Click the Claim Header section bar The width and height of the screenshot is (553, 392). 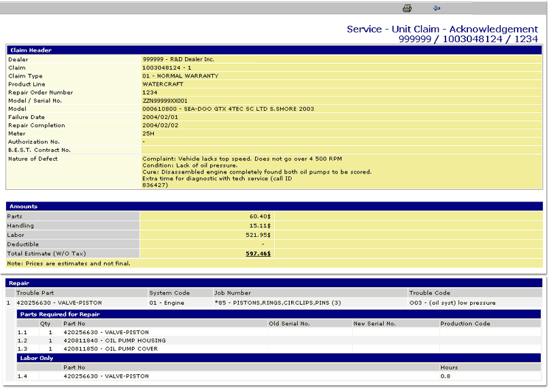click(274, 50)
